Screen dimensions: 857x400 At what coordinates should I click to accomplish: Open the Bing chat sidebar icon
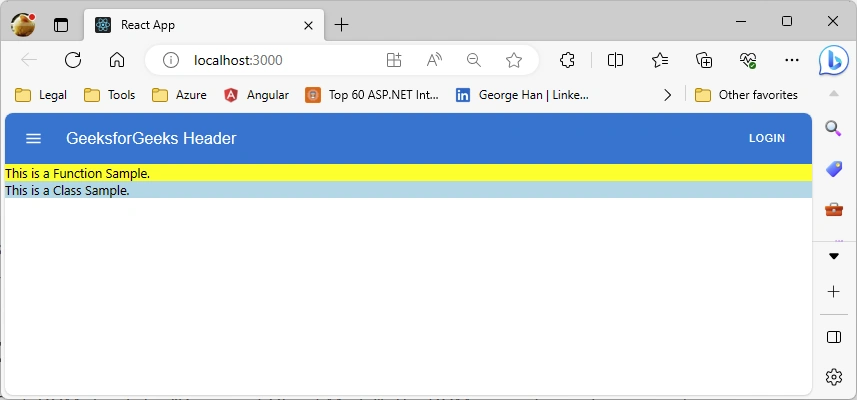coord(833,60)
